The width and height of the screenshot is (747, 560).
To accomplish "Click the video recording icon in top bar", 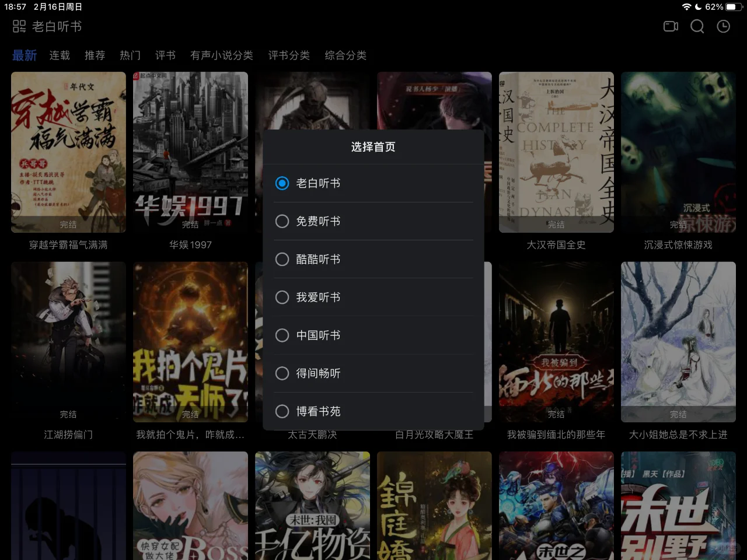I will point(670,26).
